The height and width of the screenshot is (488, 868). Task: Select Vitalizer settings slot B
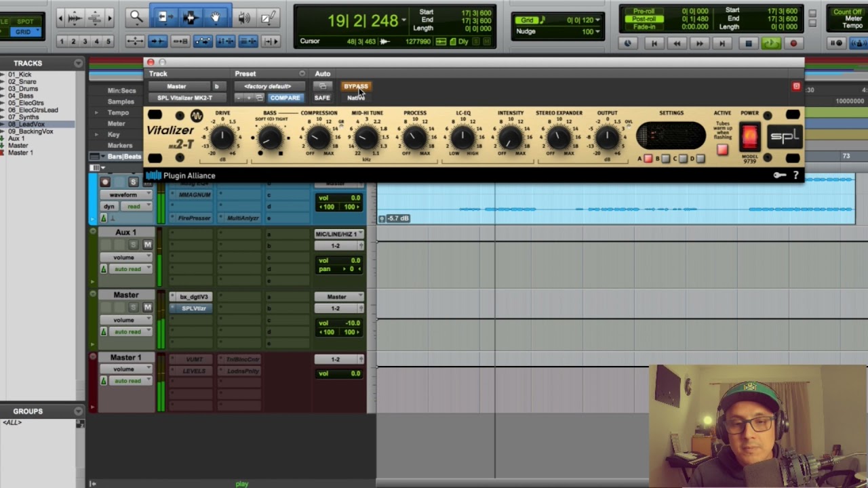[665, 159]
